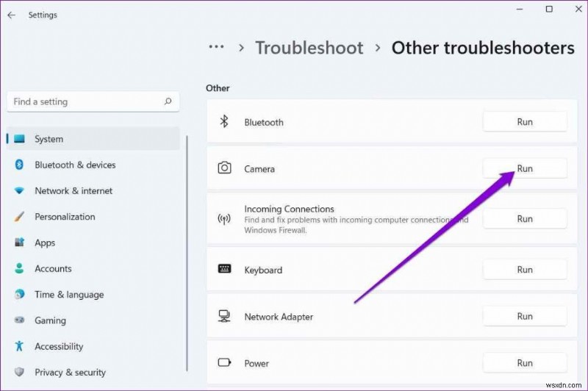Click the sidebar vertical scrollbar
588x391 pixels.
tap(187, 253)
